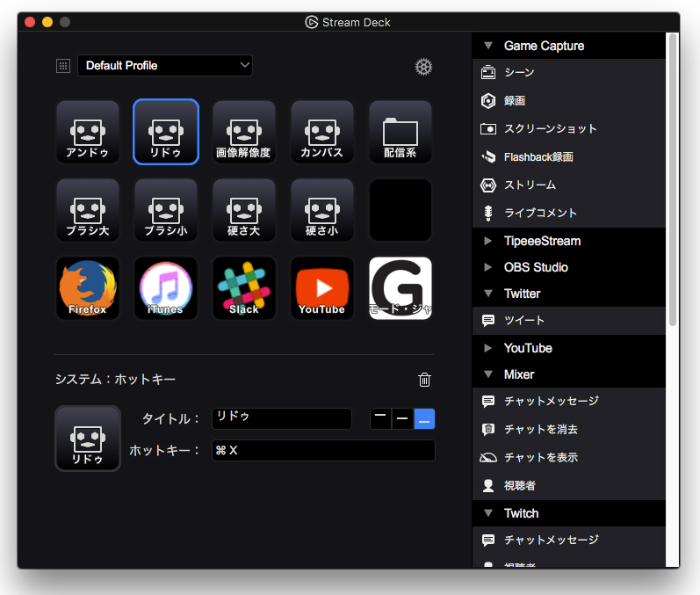700x595 pixels.
Task: Select the G logo key
Action: 400,288
